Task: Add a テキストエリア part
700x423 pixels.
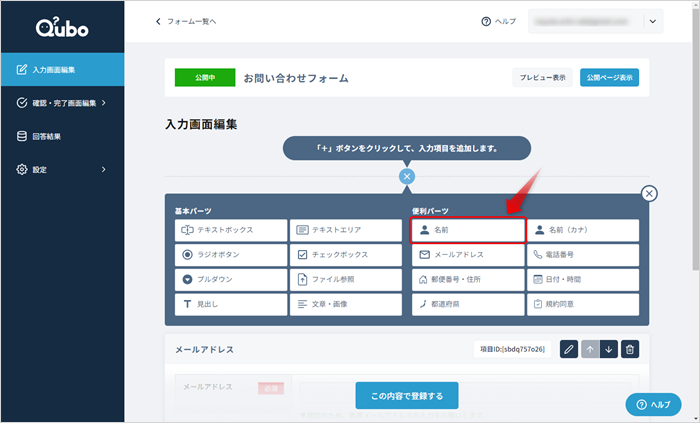Action: [346, 230]
